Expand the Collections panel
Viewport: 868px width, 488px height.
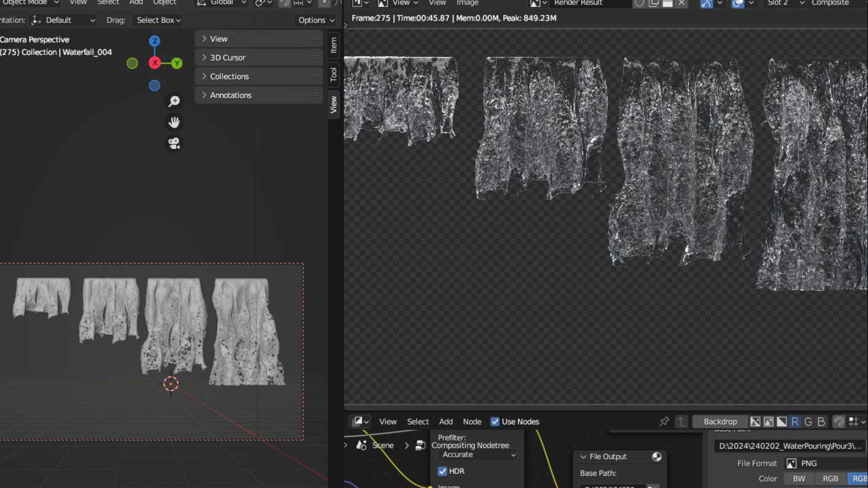tap(259, 76)
